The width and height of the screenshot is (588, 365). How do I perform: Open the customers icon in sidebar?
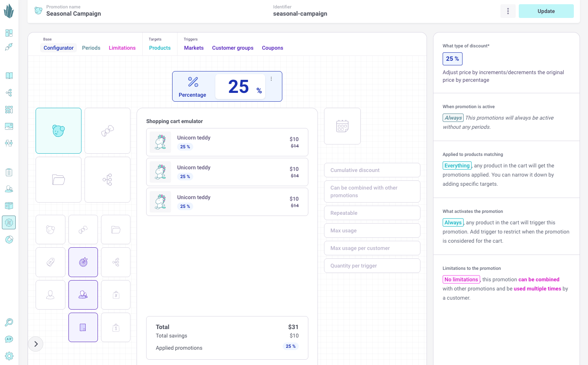(9, 189)
